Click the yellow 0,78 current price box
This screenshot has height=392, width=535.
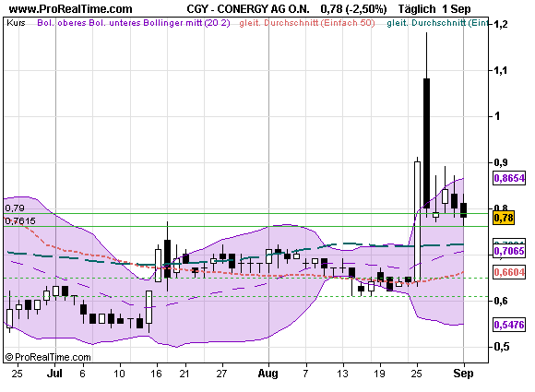(x=504, y=218)
